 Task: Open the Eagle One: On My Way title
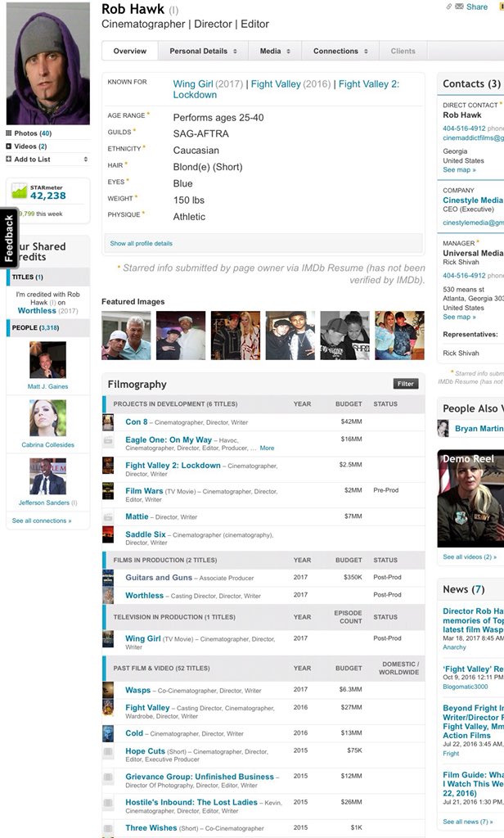(169, 439)
